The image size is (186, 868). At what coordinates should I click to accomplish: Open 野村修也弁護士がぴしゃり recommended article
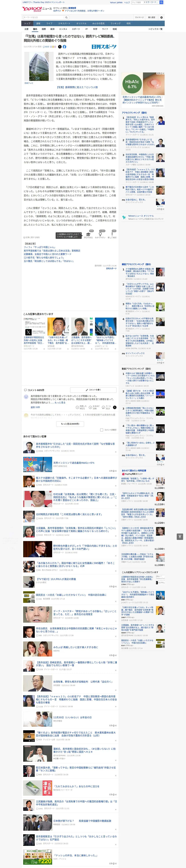point(85,548)
